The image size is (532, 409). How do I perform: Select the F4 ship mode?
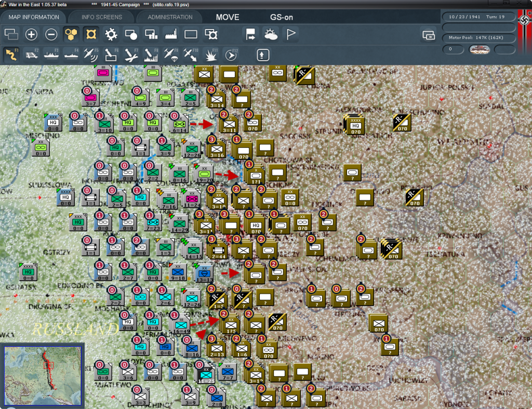(71, 54)
